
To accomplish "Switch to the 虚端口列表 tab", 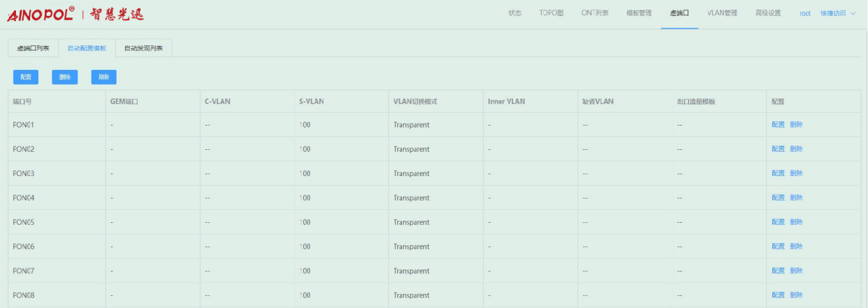I will click(x=33, y=49).
